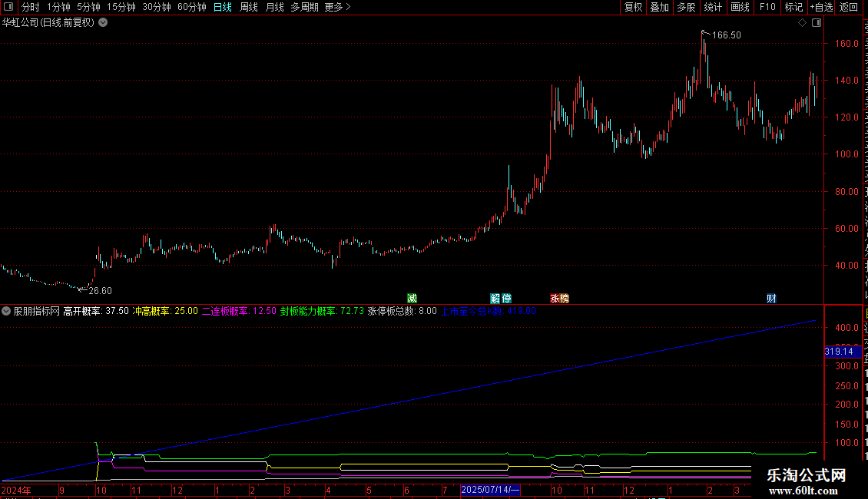Open the 多周期 multi-period view
868x499 pixels.
tap(304, 7)
